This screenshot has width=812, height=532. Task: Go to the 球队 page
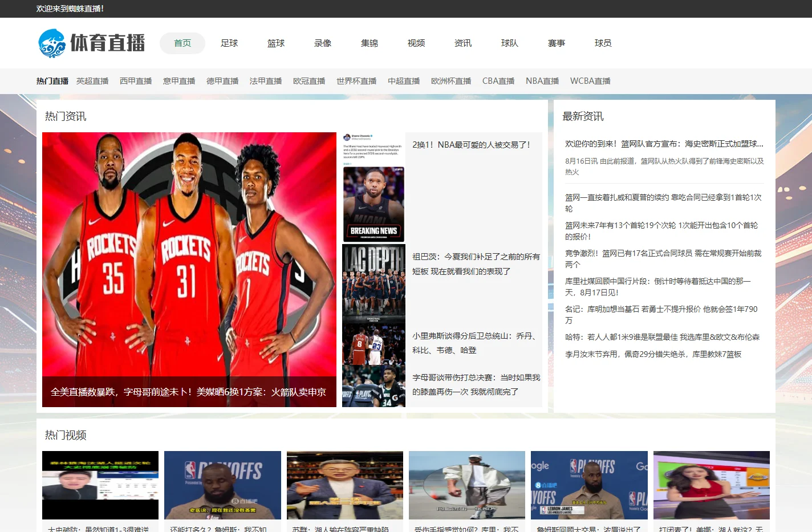[510, 43]
